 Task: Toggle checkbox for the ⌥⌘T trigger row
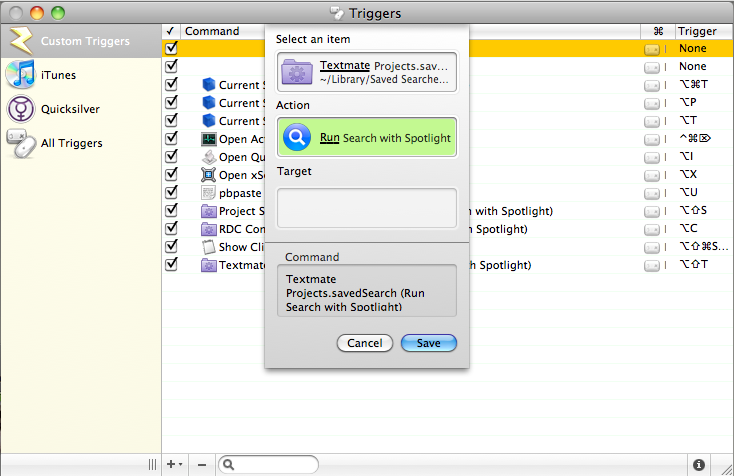171,84
